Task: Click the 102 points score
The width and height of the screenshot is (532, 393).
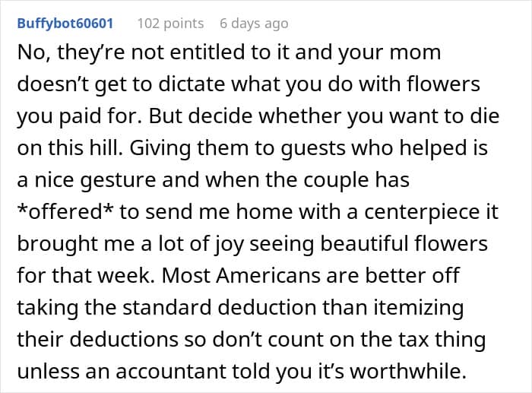Action: click(x=170, y=24)
